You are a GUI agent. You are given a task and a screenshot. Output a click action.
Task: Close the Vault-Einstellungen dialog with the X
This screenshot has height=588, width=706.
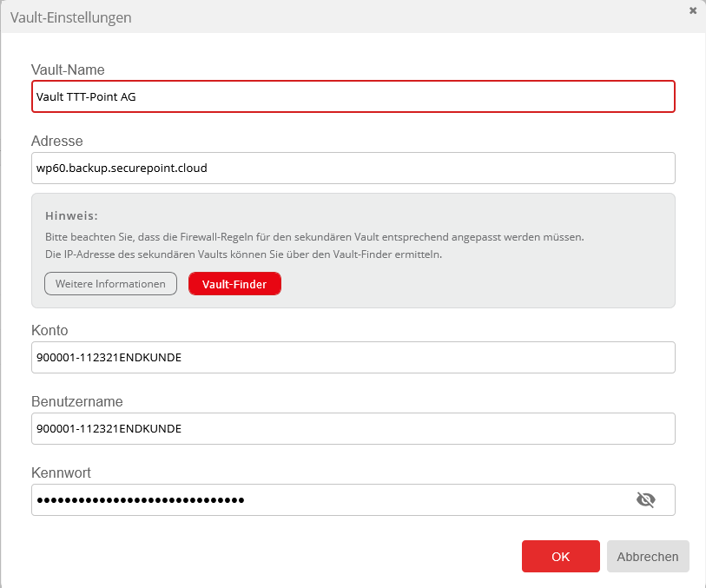click(692, 11)
